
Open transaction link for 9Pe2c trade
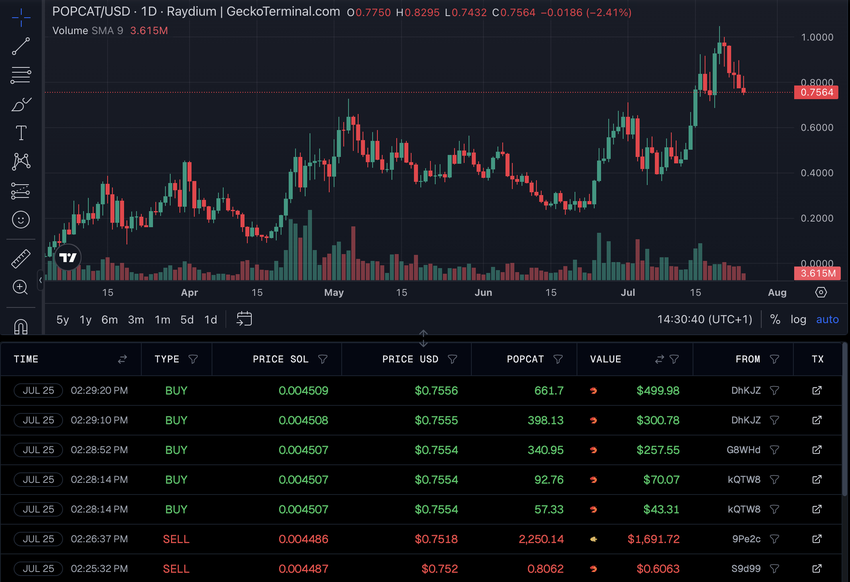click(x=816, y=539)
